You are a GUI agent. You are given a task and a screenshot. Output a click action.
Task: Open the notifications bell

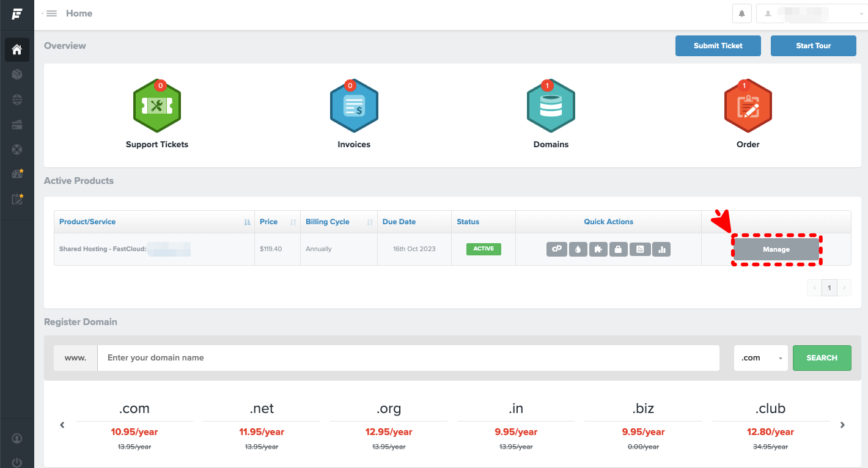coord(742,13)
